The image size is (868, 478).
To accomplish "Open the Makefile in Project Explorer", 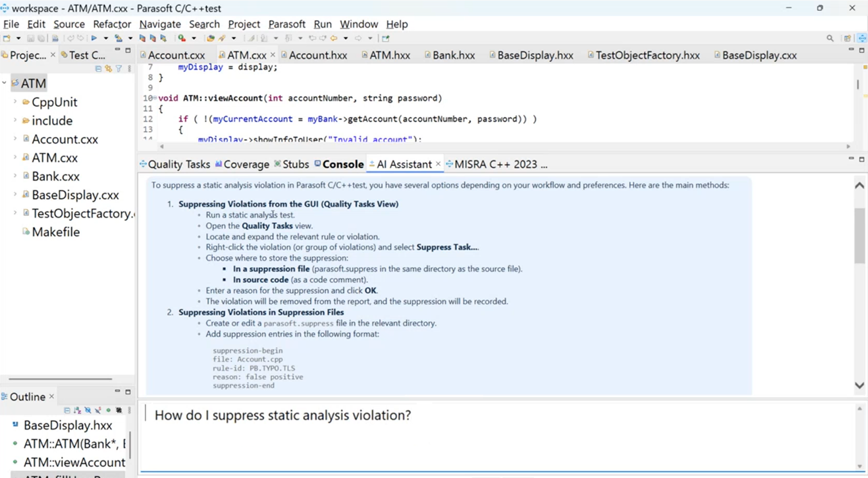I will 56,231.
